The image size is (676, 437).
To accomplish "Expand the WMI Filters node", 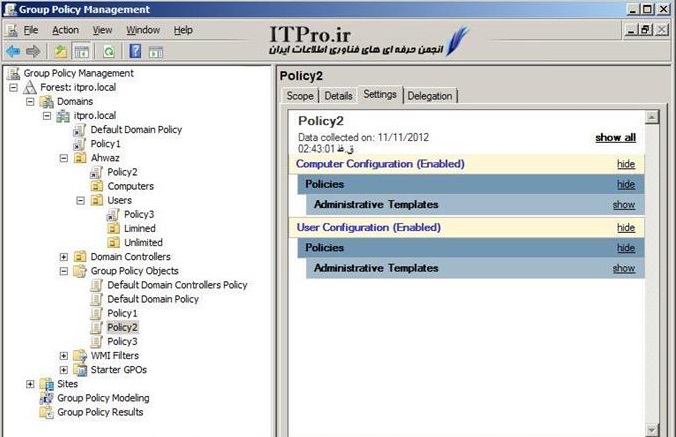I will (64, 355).
